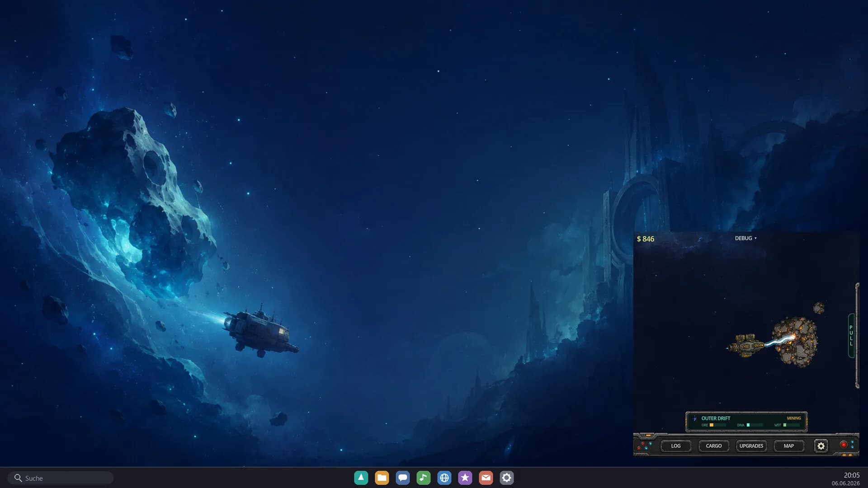Open the UPGRADES panel
This screenshot has width=868, height=488.
click(x=751, y=446)
